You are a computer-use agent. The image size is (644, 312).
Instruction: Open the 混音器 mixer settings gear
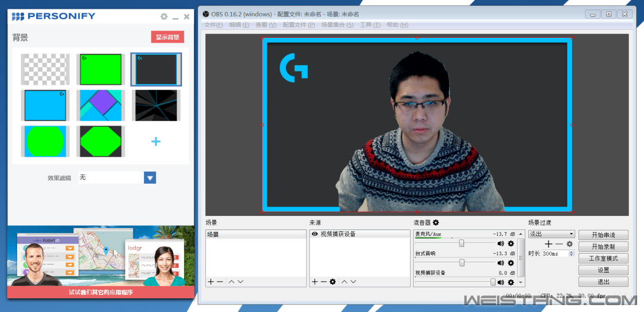(x=436, y=222)
